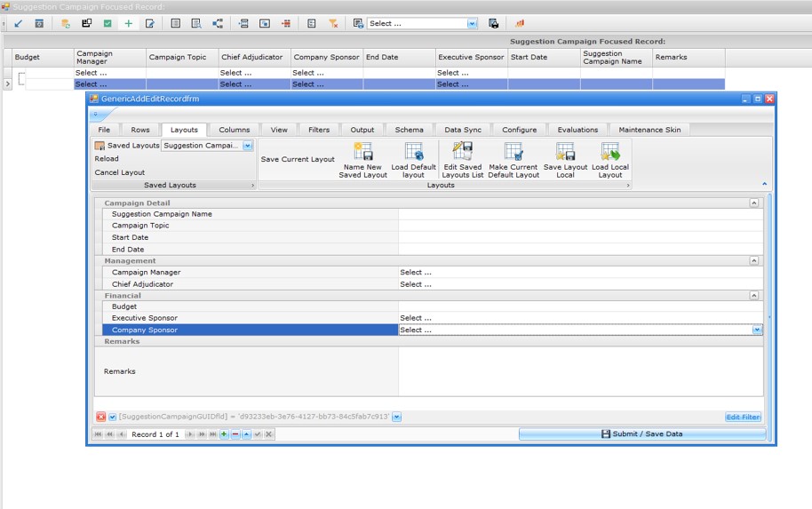This screenshot has height=509, width=812.
Task: Click the Save Layout Local icon
Action: pyautogui.click(x=565, y=152)
